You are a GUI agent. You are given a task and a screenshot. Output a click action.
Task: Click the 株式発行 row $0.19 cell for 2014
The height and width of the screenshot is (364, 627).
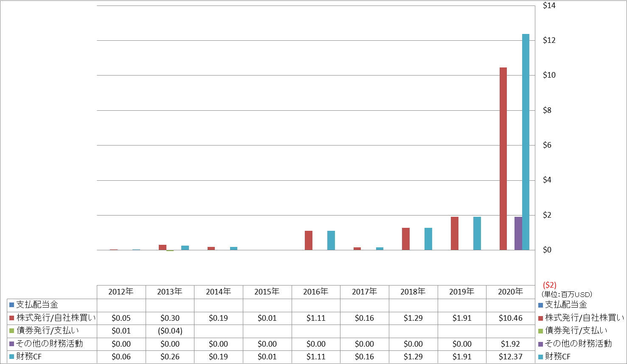pyautogui.click(x=219, y=318)
